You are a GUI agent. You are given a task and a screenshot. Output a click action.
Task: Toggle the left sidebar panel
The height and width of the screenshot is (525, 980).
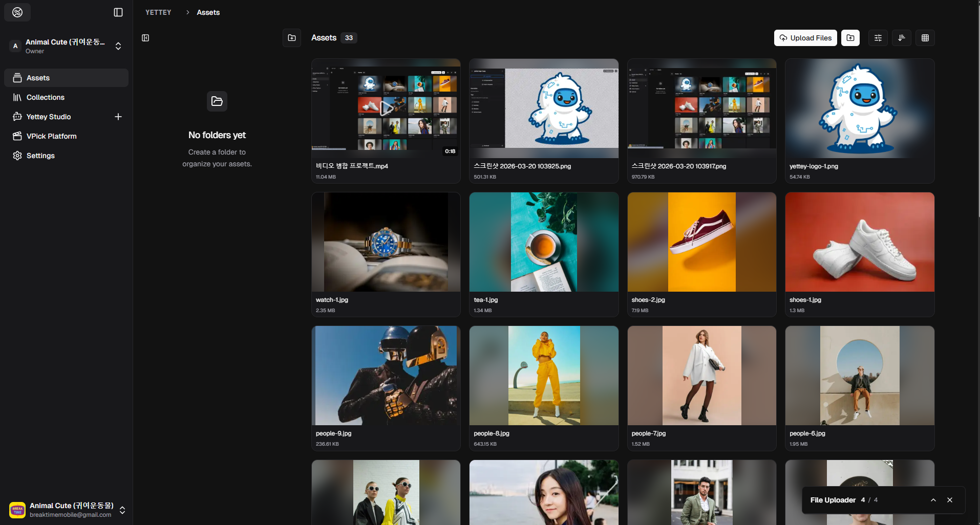[x=118, y=12]
